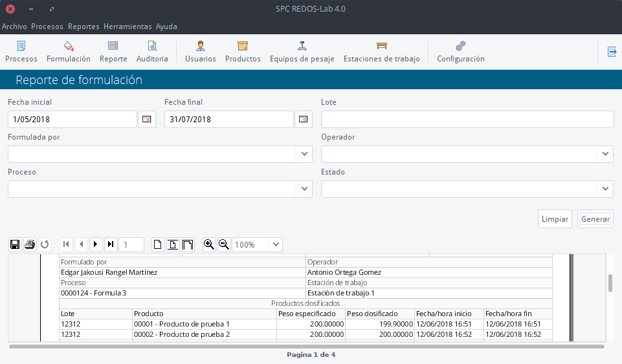Open Fecha inicial calendar picker
Screen dimensions: 622x364
(x=147, y=120)
